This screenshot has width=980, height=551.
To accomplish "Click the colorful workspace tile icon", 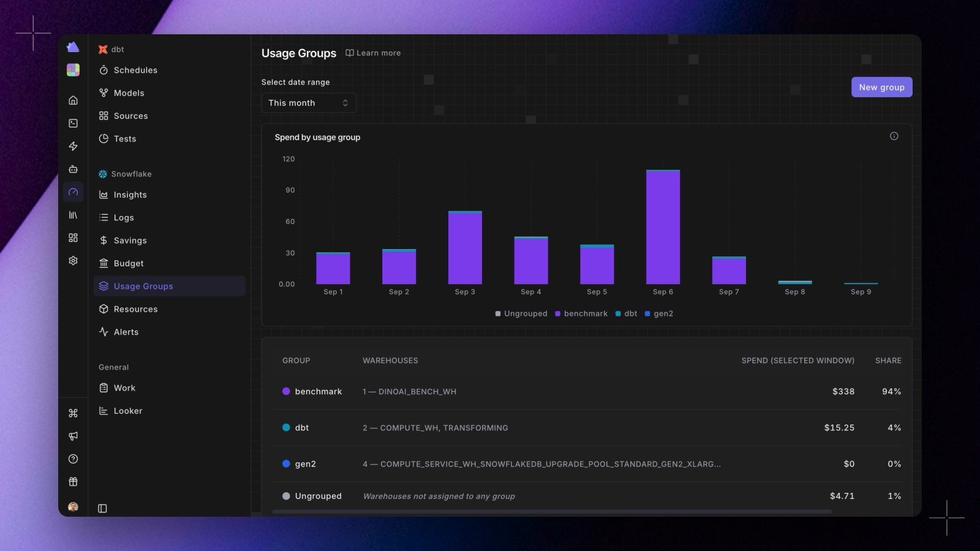I will (73, 70).
